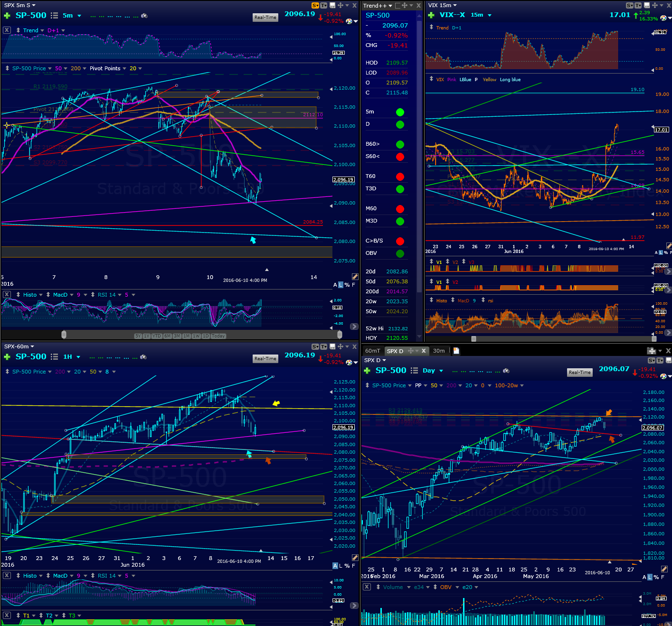
Task: Toggle L log scale in SPX 5m chart
Action: coord(341,285)
